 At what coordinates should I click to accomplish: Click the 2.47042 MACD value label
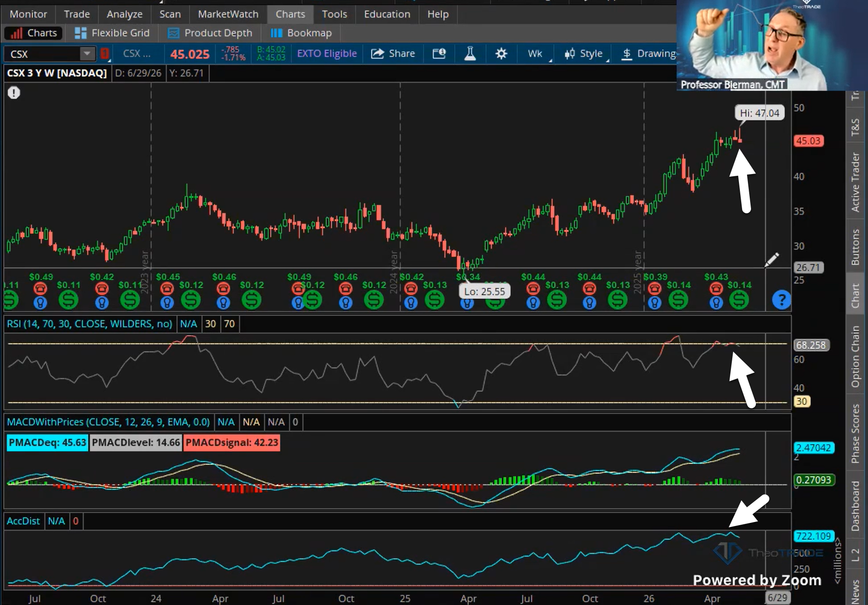pos(814,448)
